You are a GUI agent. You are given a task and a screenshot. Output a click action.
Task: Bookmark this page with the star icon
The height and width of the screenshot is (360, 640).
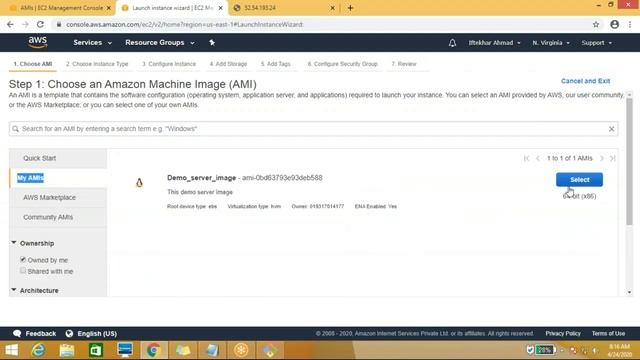596,24
